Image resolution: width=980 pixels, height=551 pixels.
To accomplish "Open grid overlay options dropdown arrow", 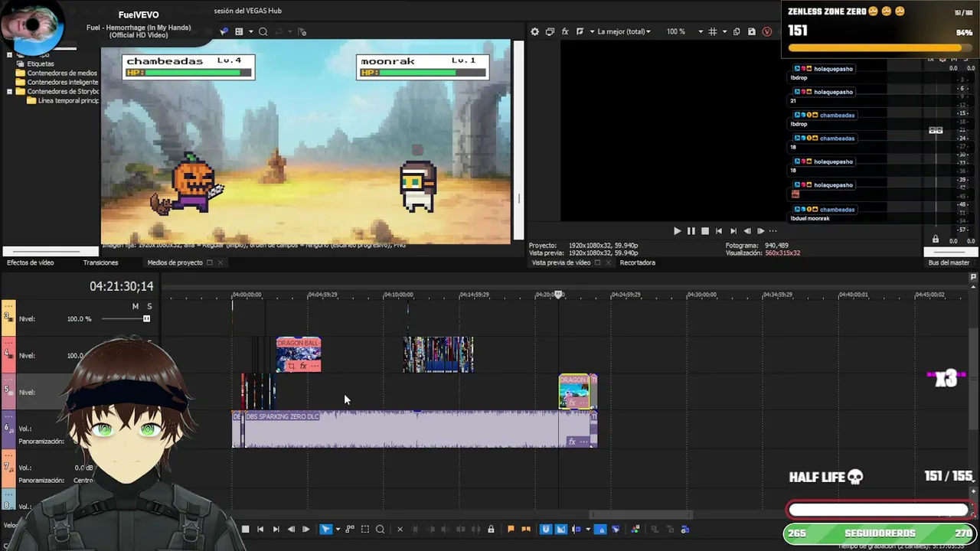I will click(x=724, y=31).
